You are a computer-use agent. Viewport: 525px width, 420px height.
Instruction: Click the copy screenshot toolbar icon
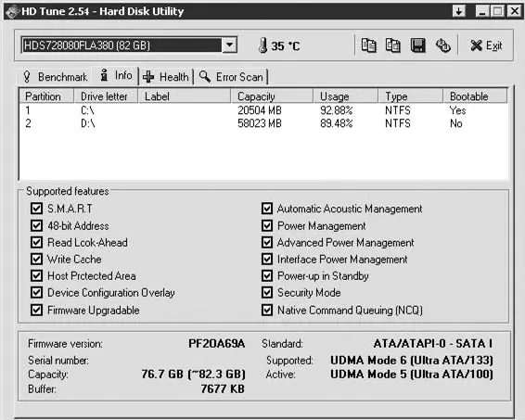pos(392,45)
